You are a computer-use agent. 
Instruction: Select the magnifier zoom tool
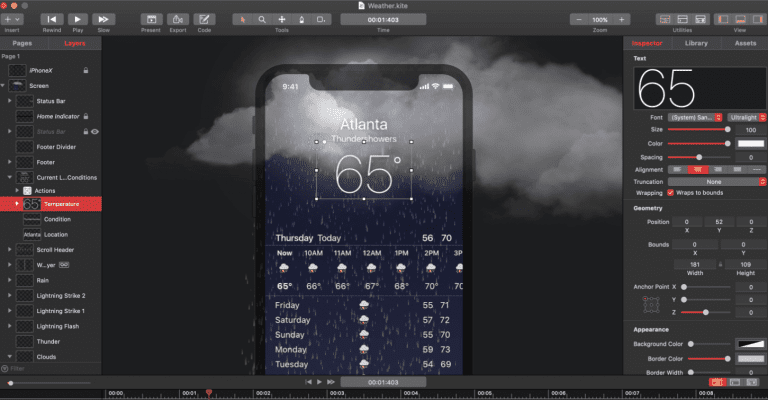coord(263,19)
